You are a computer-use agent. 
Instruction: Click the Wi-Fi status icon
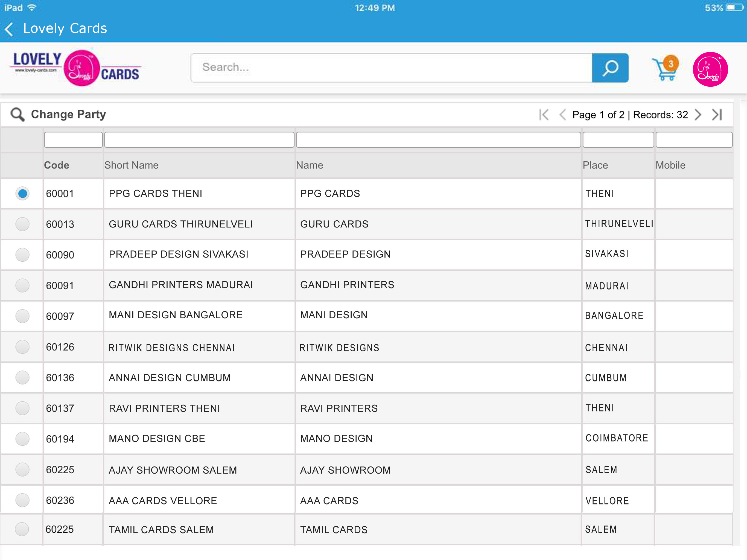[31, 7]
